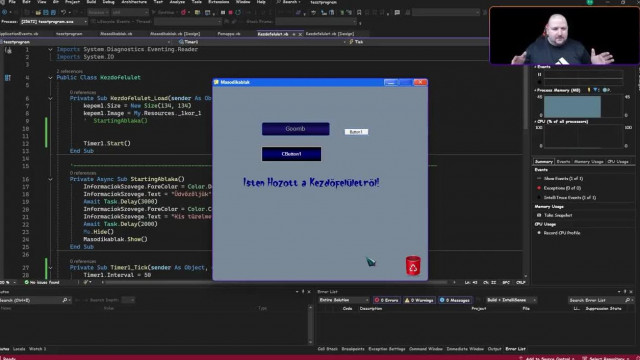
Task: Click the Take Snapshot camera icon
Action: click(x=539, y=215)
